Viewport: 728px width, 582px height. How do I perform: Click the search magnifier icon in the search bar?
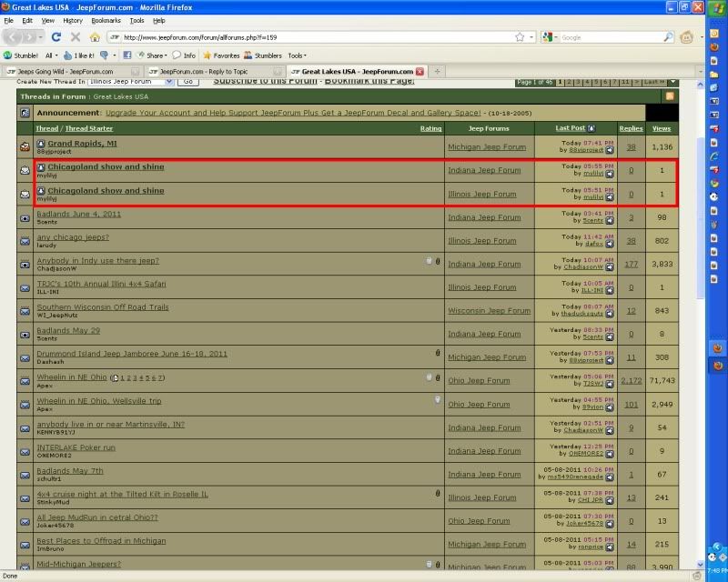click(x=668, y=37)
